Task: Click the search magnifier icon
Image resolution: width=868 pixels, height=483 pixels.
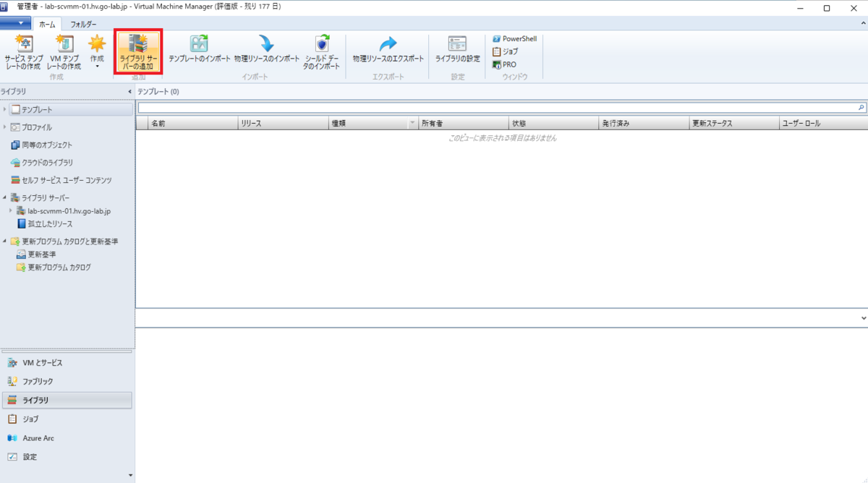Action: tap(861, 107)
